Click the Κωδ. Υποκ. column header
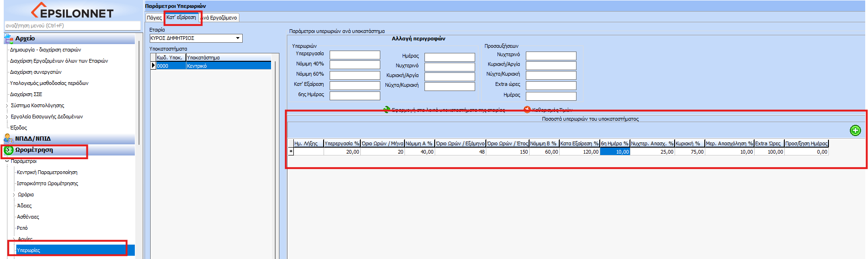868x259 pixels. [x=171, y=58]
